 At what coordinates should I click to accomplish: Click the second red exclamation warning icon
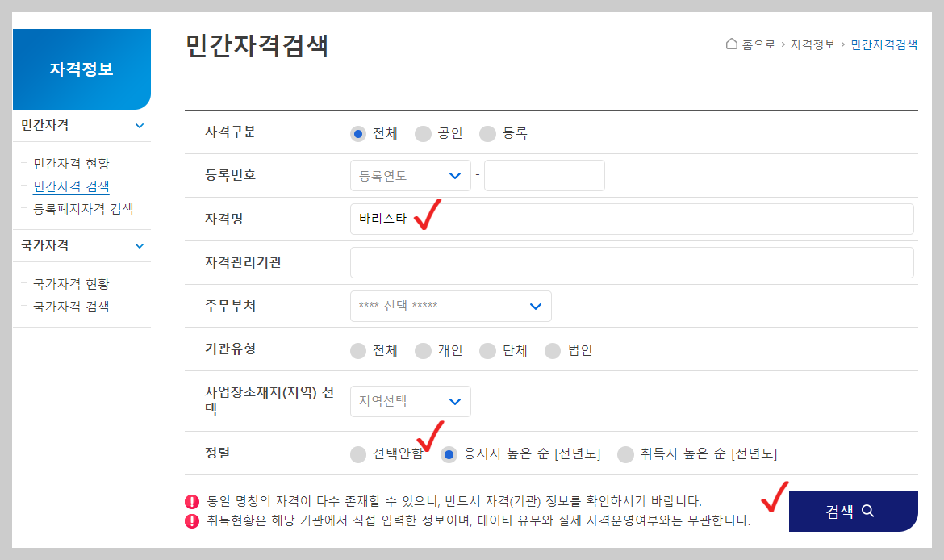tap(191, 519)
